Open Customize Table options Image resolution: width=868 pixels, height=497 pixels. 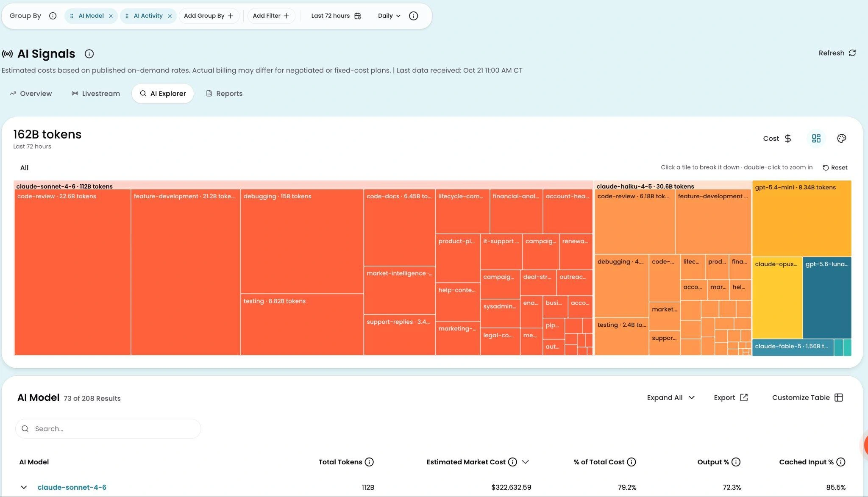coord(807,397)
